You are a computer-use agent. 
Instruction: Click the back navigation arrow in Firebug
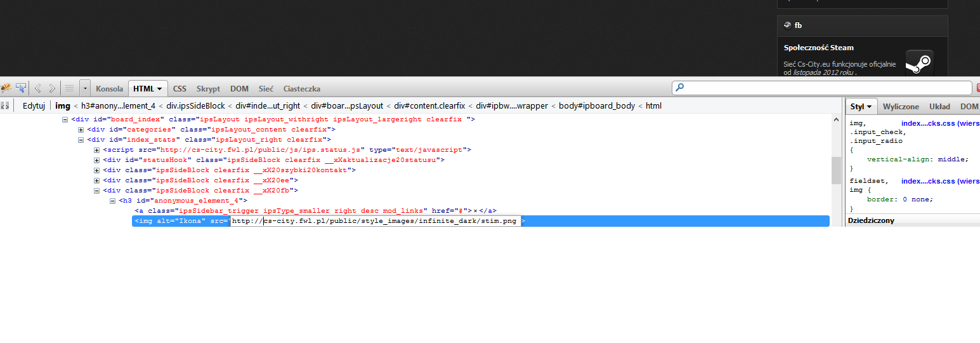point(38,88)
